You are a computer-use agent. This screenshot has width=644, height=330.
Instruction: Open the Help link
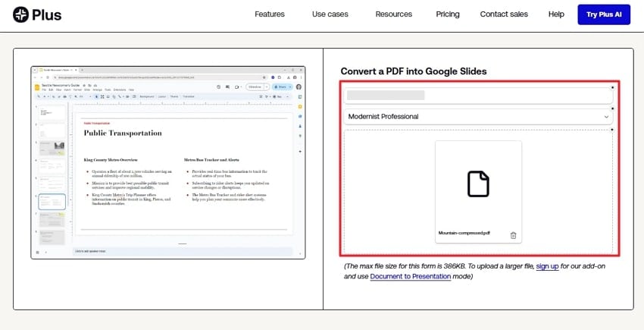pos(556,14)
